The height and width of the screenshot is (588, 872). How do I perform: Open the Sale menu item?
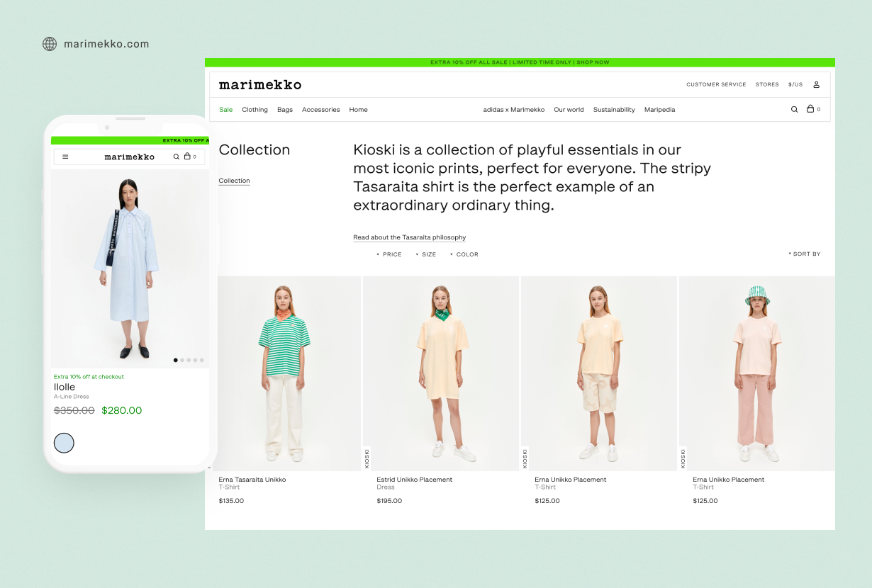click(x=225, y=110)
